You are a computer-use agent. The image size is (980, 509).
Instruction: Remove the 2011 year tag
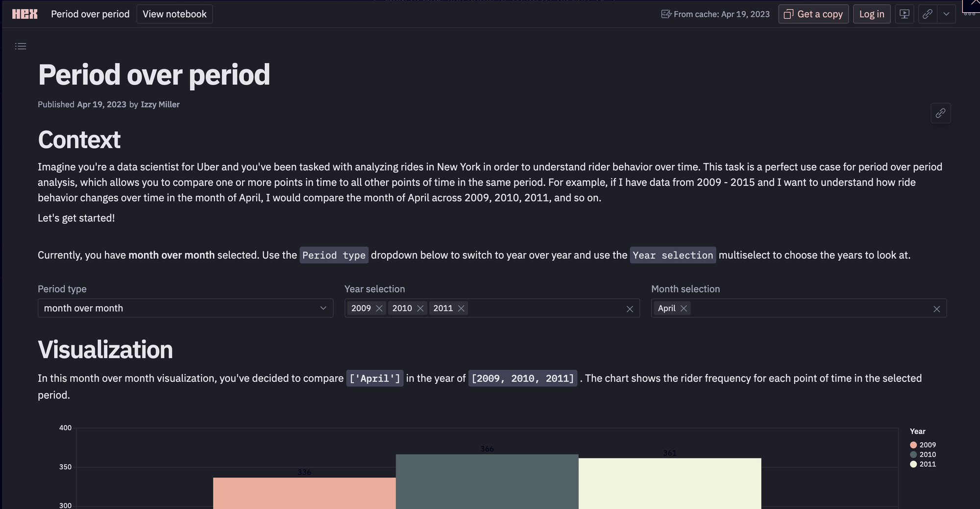[461, 308]
